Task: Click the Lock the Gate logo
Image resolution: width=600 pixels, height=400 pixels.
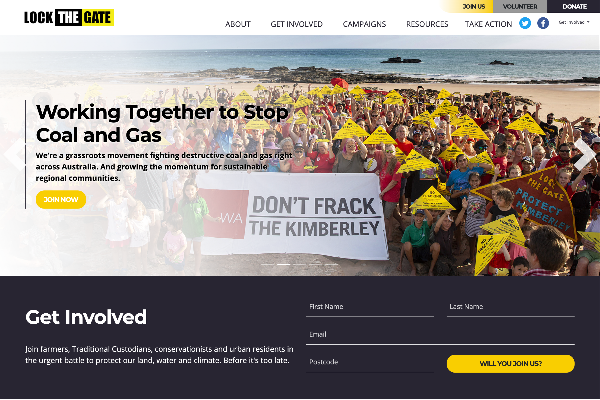Action: pos(69,18)
